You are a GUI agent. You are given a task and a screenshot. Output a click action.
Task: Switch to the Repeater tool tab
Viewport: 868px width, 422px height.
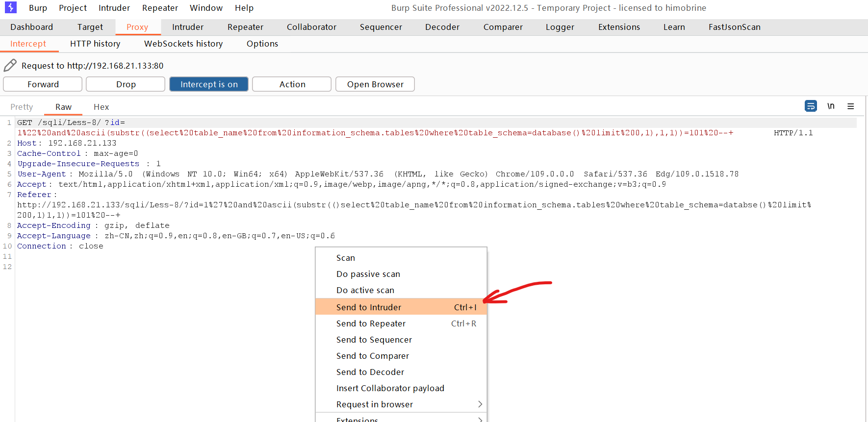245,27
